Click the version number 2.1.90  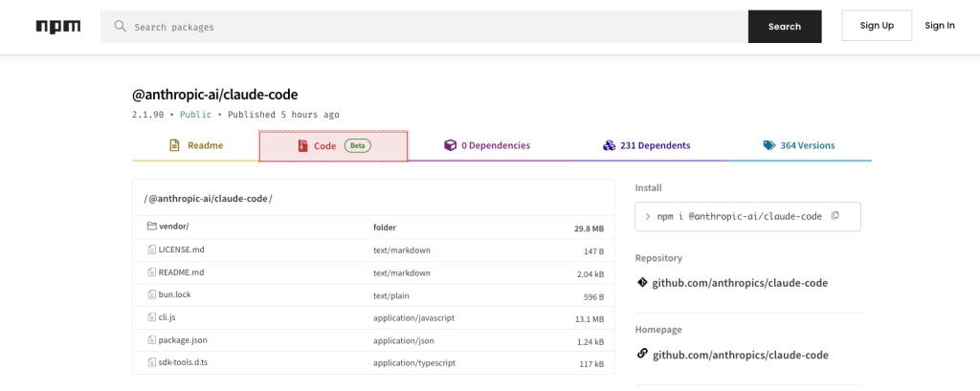148,115
